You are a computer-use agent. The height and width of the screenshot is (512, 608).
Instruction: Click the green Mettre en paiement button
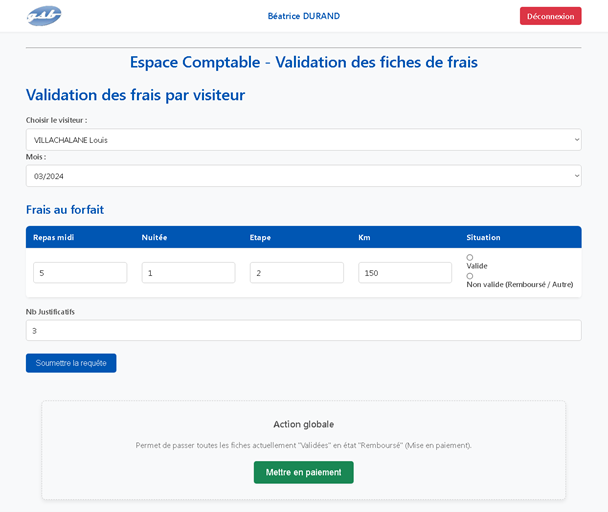[303, 472]
